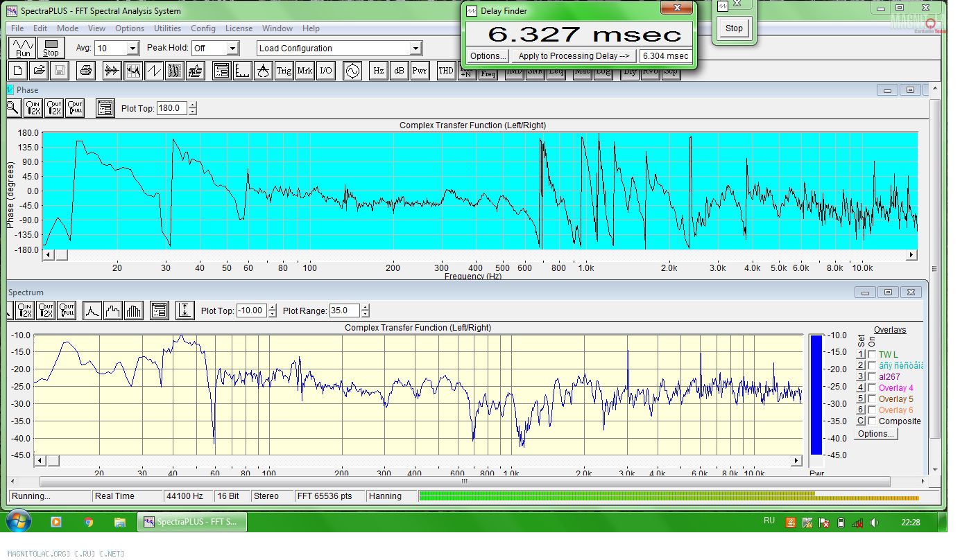960x560 pixels.
Task: Open the I/O device settings button
Action: [x=326, y=70]
